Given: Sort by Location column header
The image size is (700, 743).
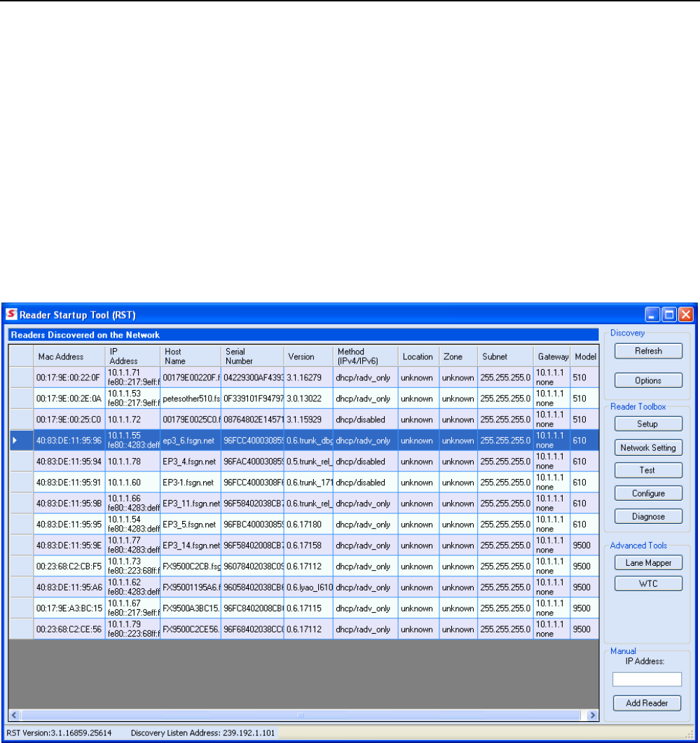Looking at the screenshot, I should click(418, 356).
